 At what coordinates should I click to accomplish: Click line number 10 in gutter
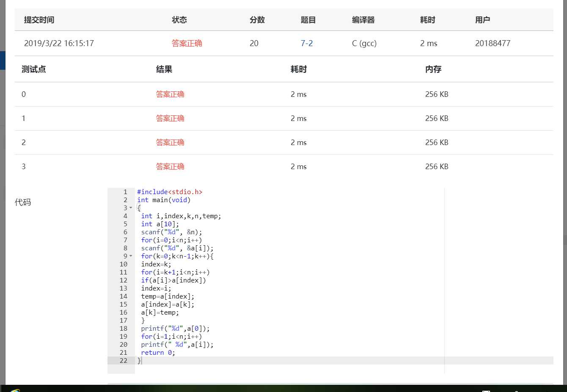click(x=123, y=264)
